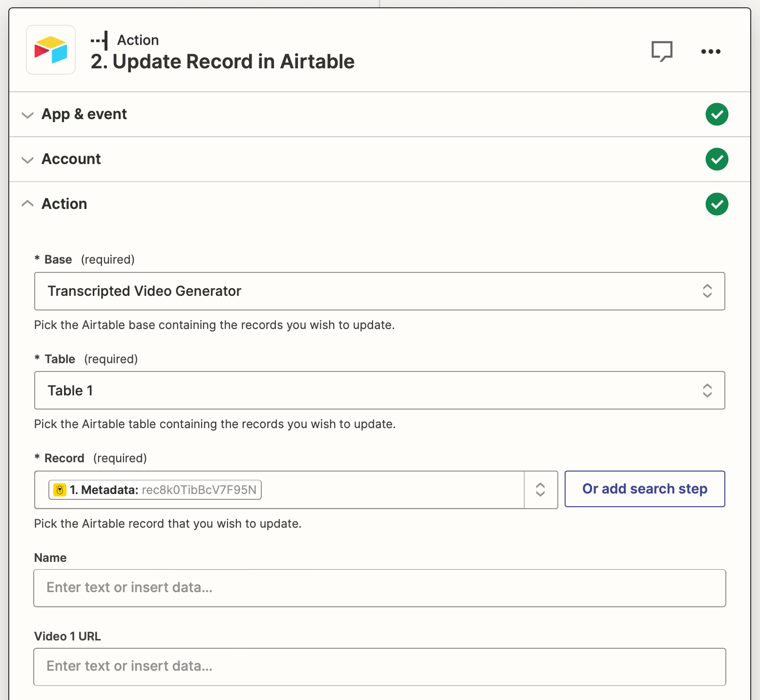Collapse the Action section
This screenshot has width=760, height=700.
point(27,204)
